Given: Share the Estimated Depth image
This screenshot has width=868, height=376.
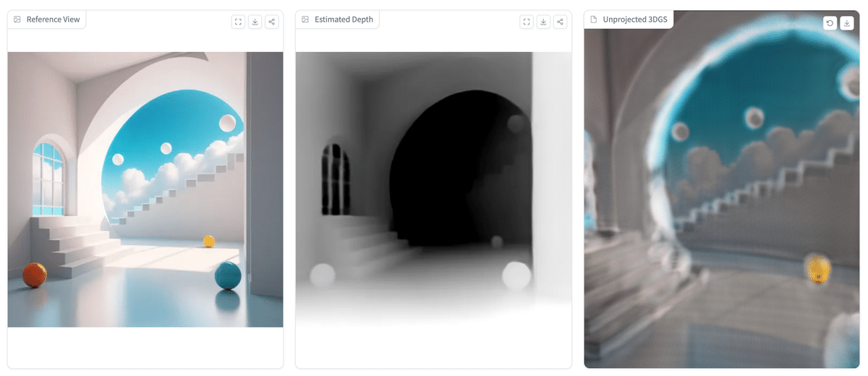Looking at the screenshot, I should point(560,22).
